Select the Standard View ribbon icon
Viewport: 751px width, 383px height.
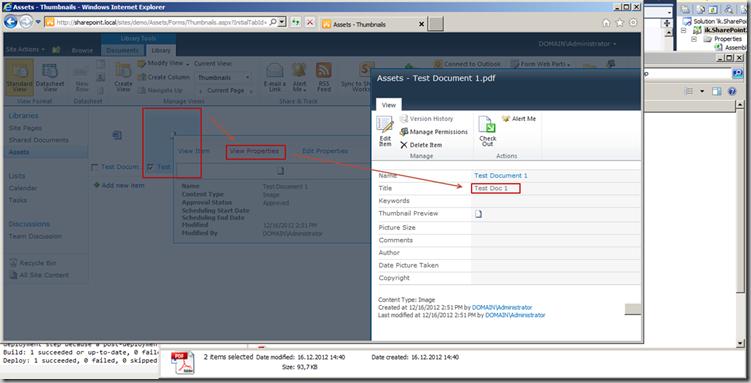click(x=20, y=77)
